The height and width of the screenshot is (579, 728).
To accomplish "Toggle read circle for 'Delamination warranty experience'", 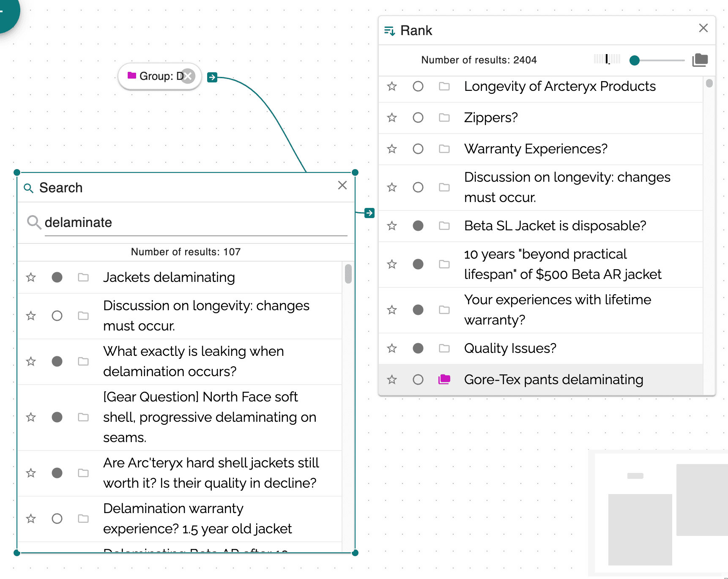I will coord(57,519).
